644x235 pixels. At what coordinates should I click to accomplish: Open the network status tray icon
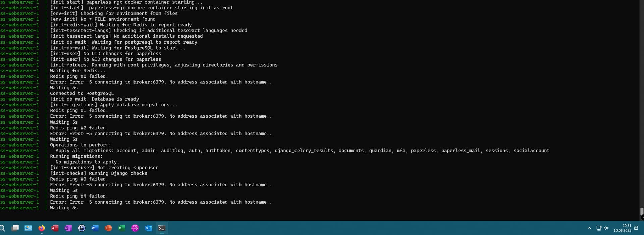tap(599, 228)
